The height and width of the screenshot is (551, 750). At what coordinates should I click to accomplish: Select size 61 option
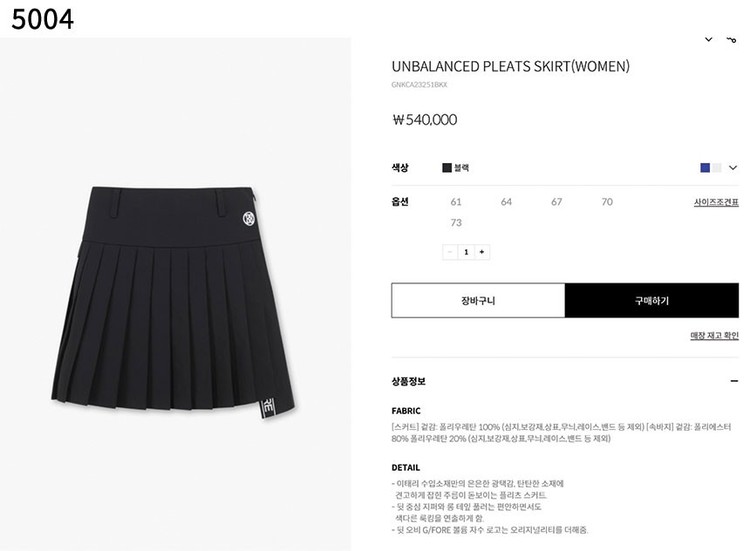click(x=456, y=202)
